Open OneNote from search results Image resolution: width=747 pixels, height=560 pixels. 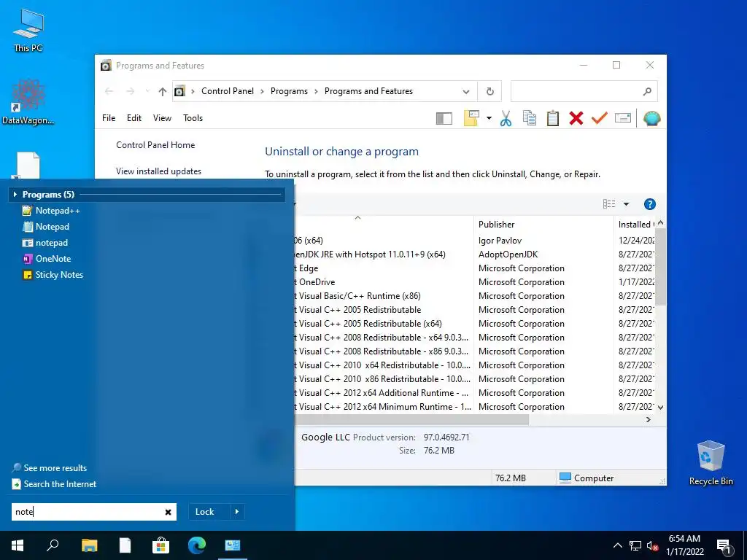47,259
